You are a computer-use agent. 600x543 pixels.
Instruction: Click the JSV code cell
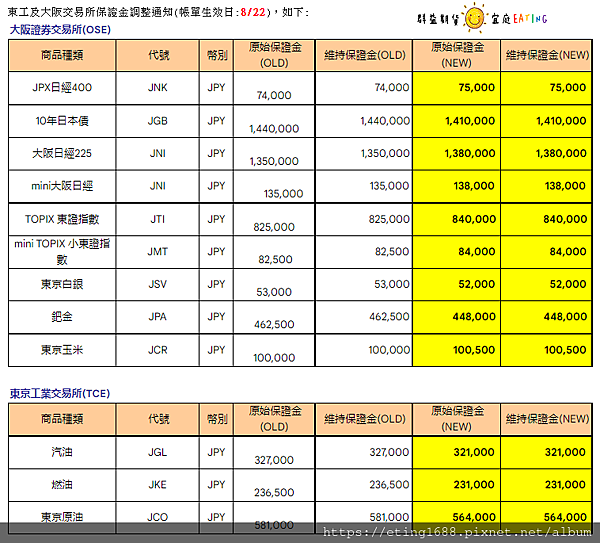[158, 284]
